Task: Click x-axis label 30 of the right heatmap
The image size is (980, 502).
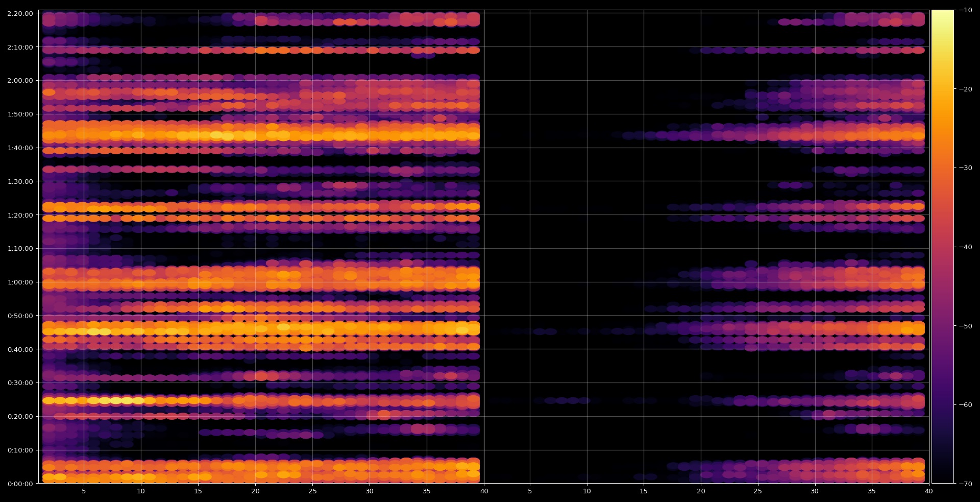Action: coord(815,491)
